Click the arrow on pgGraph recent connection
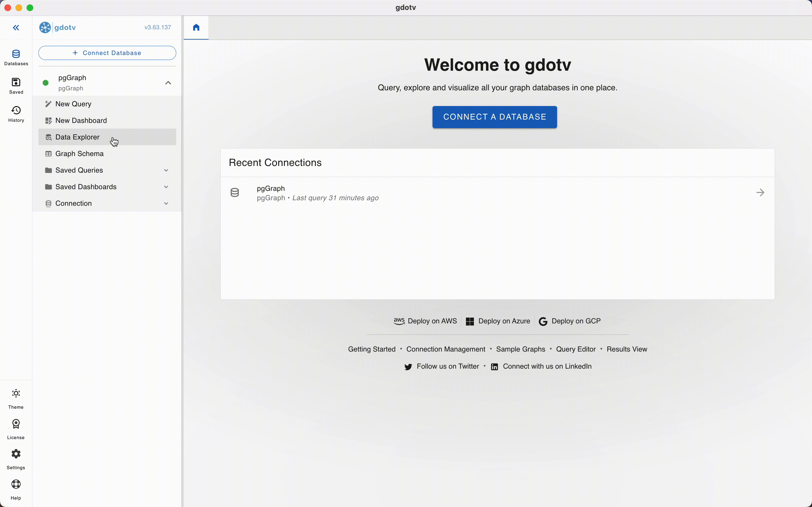Image resolution: width=812 pixels, height=507 pixels. 761,193
